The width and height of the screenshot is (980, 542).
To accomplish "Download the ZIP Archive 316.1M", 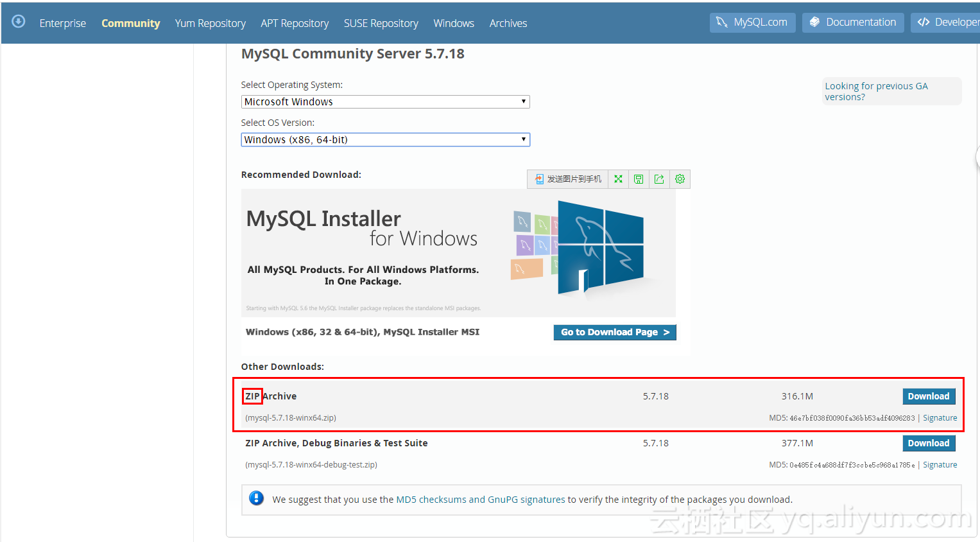I will [929, 396].
